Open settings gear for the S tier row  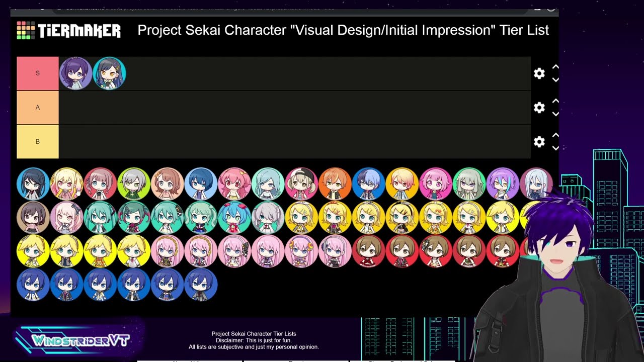tap(539, 73)
